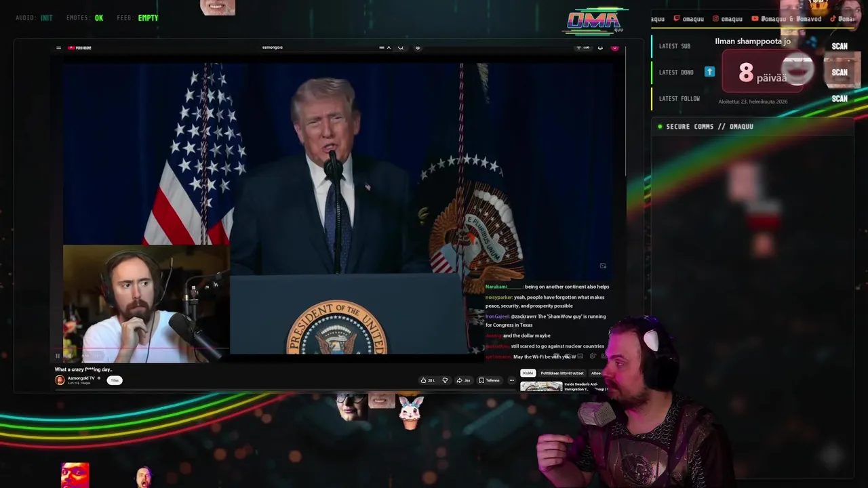Click the Create (Luo) button
This screenshot has width=868, height=488.
[583, 47]
